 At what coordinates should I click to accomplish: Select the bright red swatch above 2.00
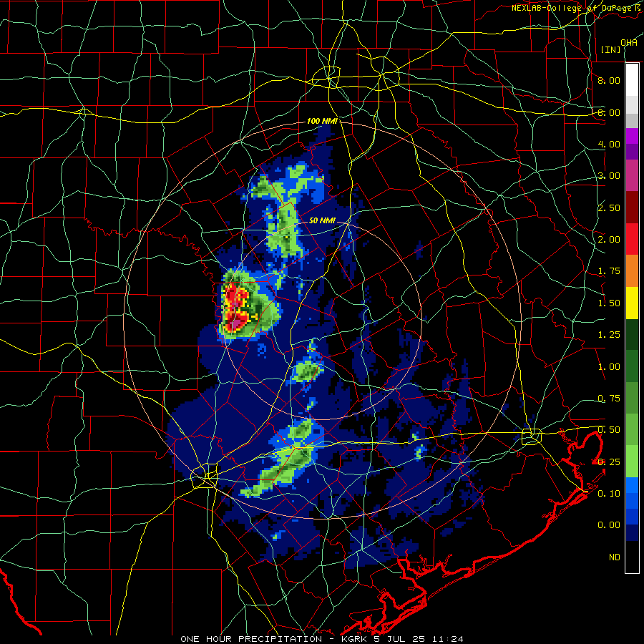point(632,239)
